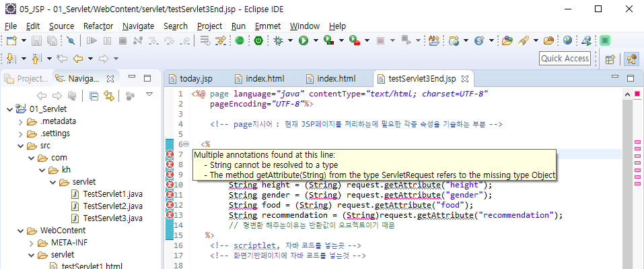The image size is (644, 269).
Task: Toggle Link with Editor in the Navigator
Action: click(x=109, y=96)
